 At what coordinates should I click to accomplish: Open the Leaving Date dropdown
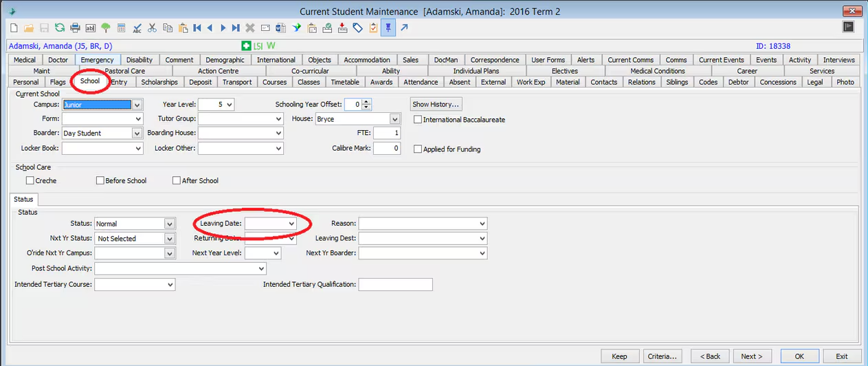291,224
